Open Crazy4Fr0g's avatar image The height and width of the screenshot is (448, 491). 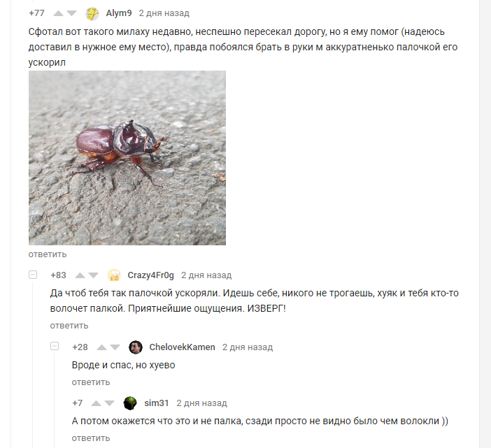tap(114, 275)
